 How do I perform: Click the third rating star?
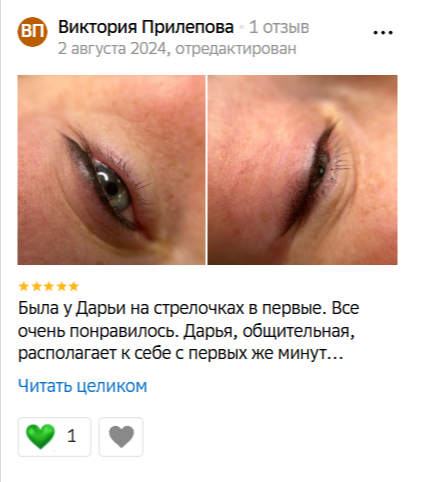click(x=49, y=286)
